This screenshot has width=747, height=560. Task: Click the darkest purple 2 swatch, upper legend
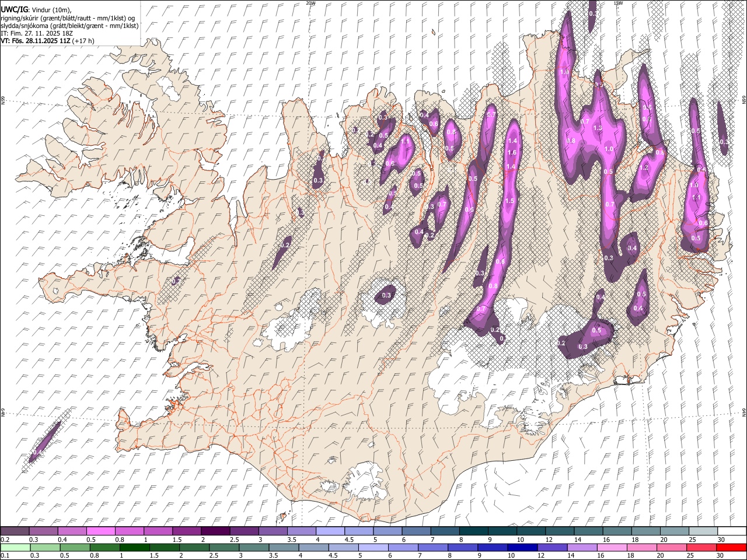[215, 531]
